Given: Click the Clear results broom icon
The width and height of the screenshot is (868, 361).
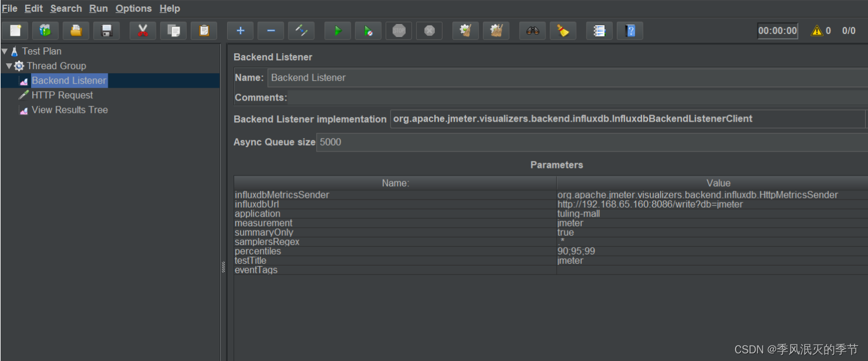Looking at the screenshot, I should point(466,30).
